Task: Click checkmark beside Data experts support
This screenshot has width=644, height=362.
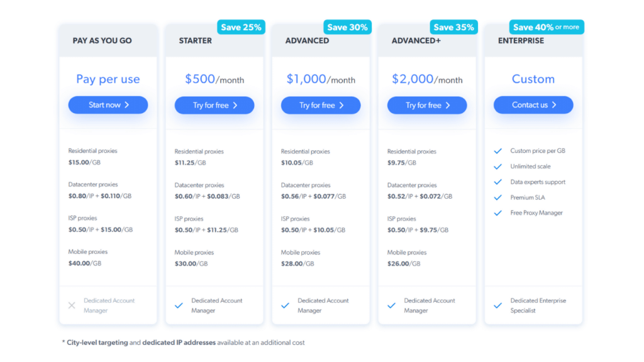Action: 498,182
